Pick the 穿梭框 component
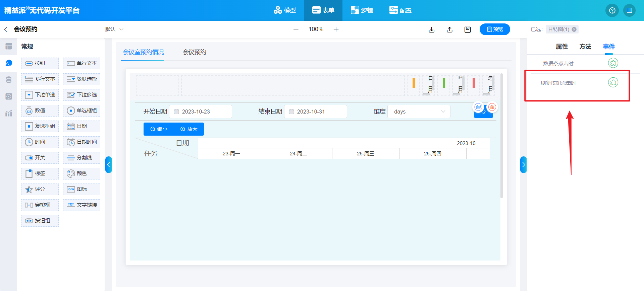Screen dimensions: 644x291 (x=40, y=205)
